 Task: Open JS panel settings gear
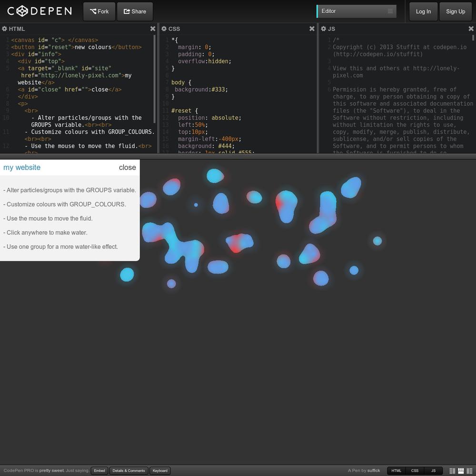tap(323, 29)
